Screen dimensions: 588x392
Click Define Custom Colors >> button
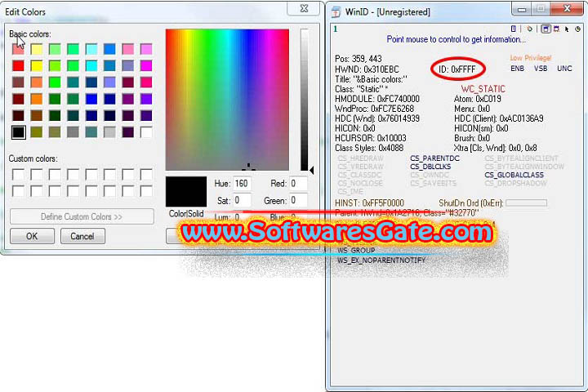[x=82, y=216]
